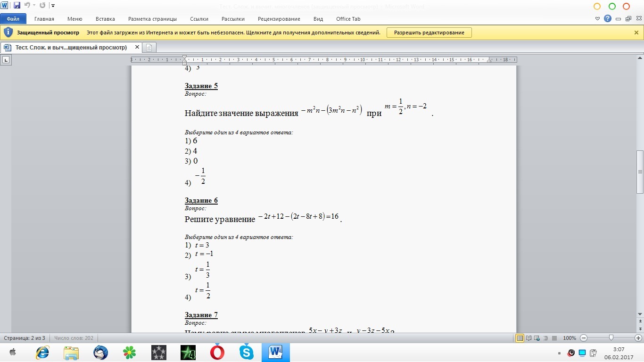Click the Undo arrow icon

[x=27, y=6]
